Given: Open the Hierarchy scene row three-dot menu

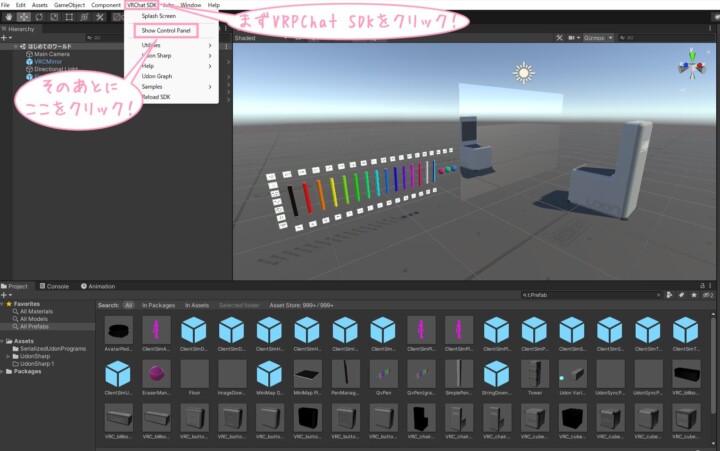Looking at the screenshot, I should 226,46.
